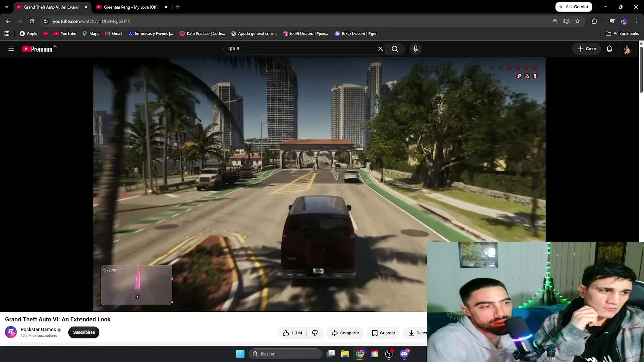Screen dimensions: 644x362
Task: Open the Rockstar Games channel avatar
Action: [x=11, y=332]
